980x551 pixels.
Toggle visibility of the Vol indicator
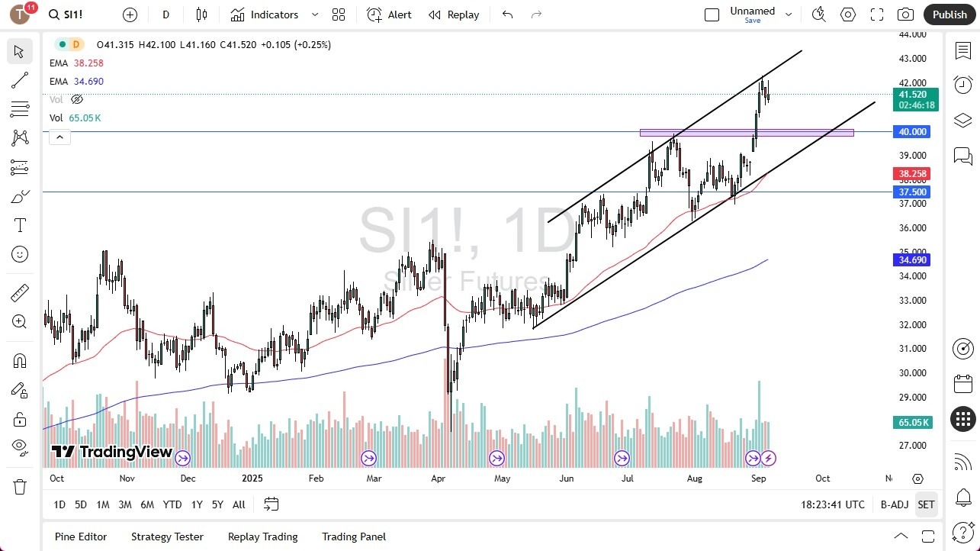(x=76, y=99)
